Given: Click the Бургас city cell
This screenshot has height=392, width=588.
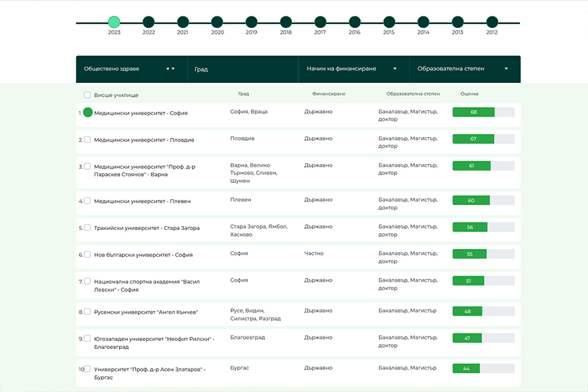Looking at the screenshot, I should point(240,368).
